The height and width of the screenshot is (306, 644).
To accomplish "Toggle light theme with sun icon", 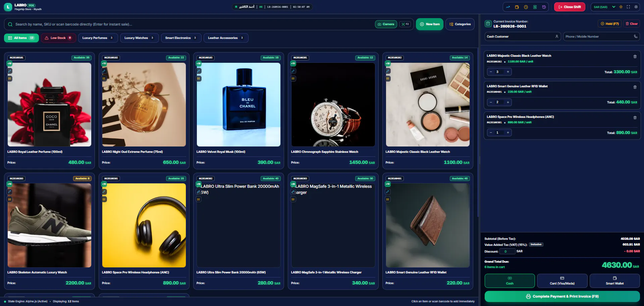I will 621,7.
